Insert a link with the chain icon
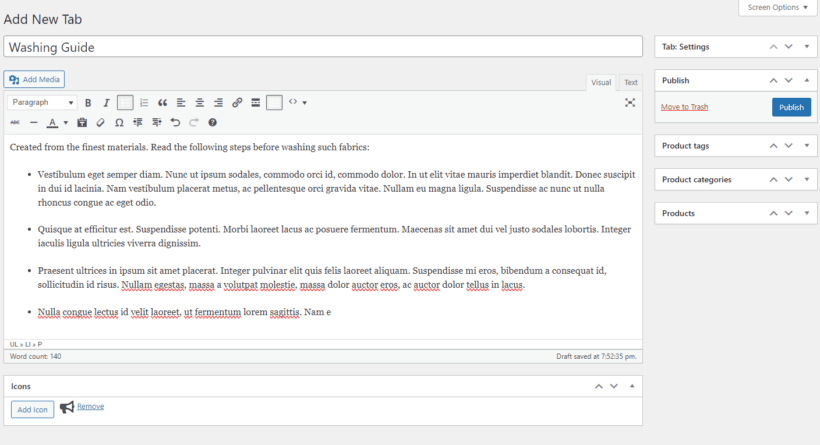Viewport: 820px width, 445px height. click(x=237, y=103)
